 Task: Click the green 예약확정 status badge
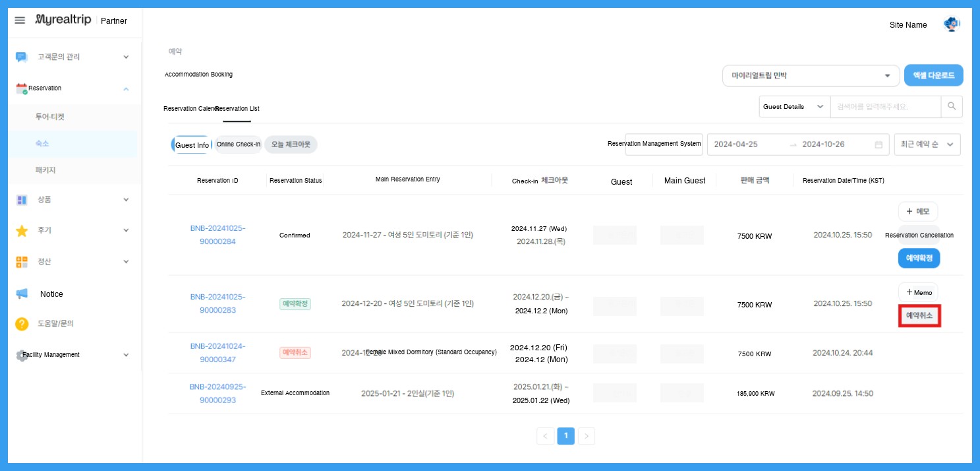pyautogui.click(x=295, y=304)
